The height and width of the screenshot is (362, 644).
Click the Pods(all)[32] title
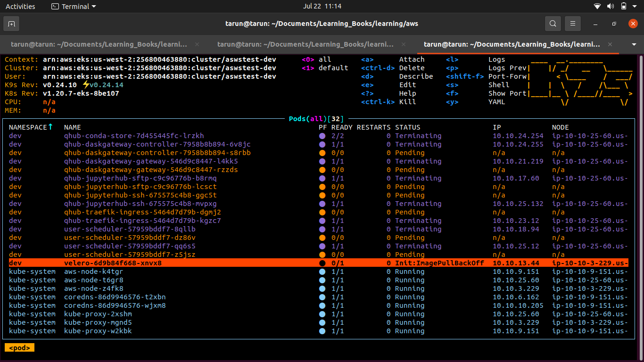coord(316,119)
